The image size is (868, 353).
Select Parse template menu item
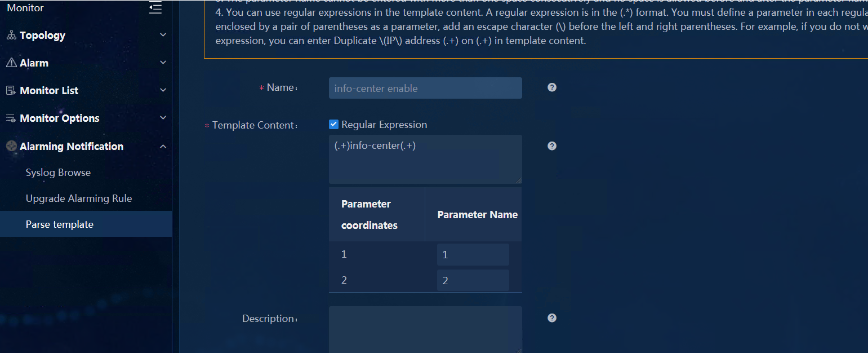click(86, 224)
